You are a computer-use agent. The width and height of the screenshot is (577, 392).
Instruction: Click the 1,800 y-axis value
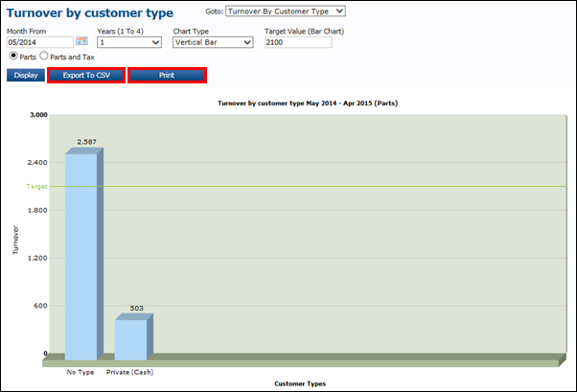tap(37, 210)
